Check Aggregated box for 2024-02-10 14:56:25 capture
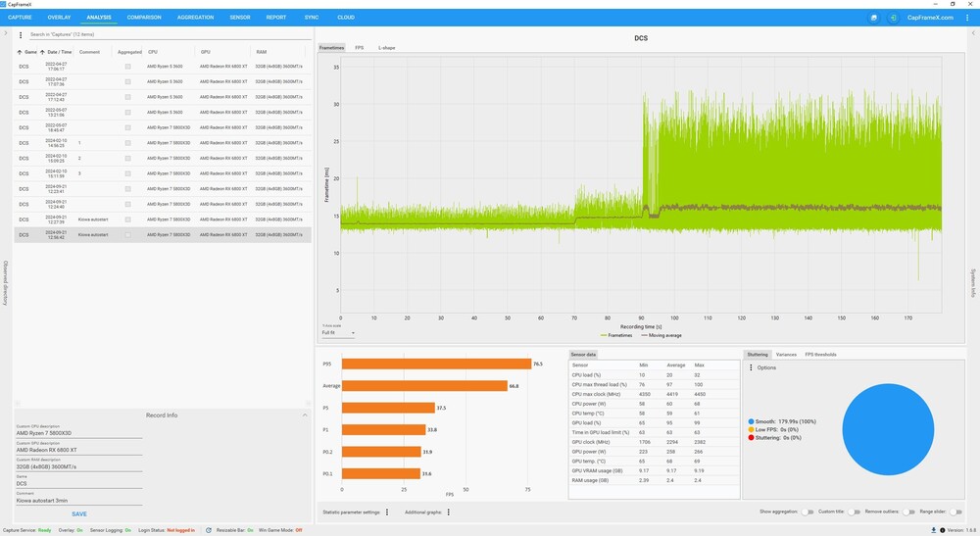This screenshot has width=980, height=536. tap(128, 143)
